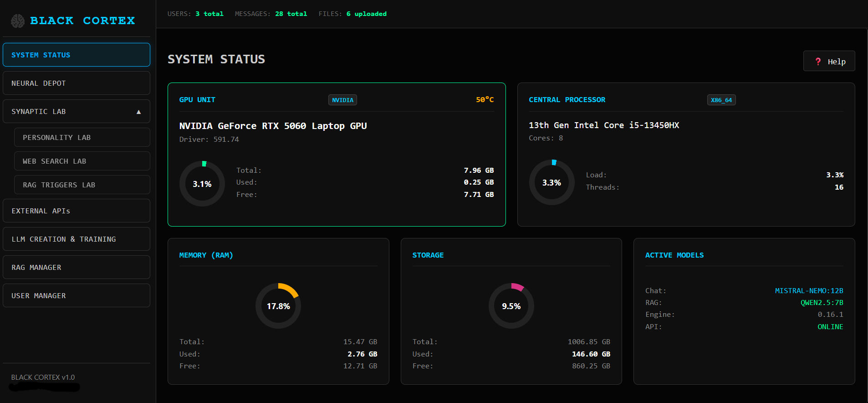The width and height of the screenshot is (868, 403).
Task: Click the GPU 3.1% usage gauge
Action: click(x=202, y=184)
